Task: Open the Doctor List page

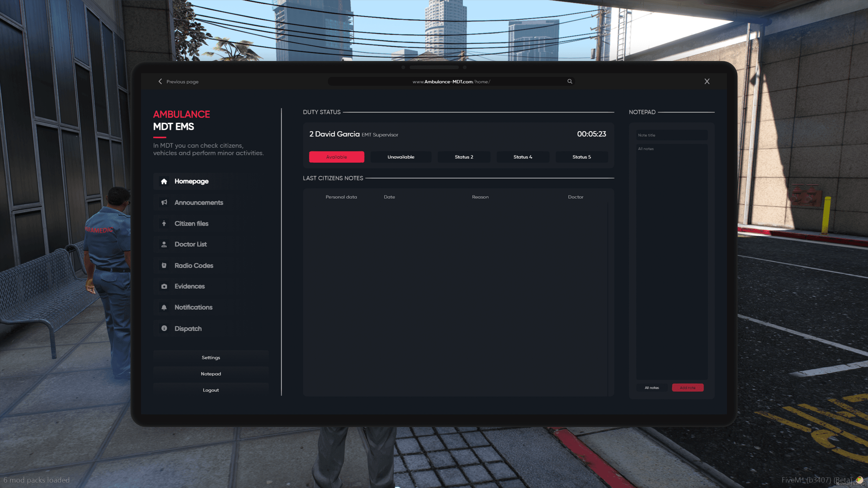Action: (211, 244)
